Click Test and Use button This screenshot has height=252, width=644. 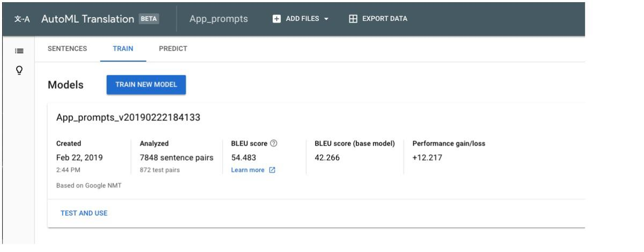tap(84, 213)
